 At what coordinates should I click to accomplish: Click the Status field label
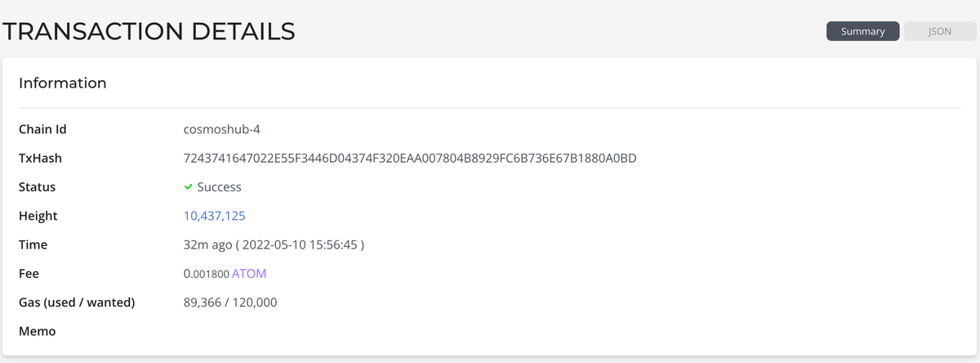click(x=38, y=186)
